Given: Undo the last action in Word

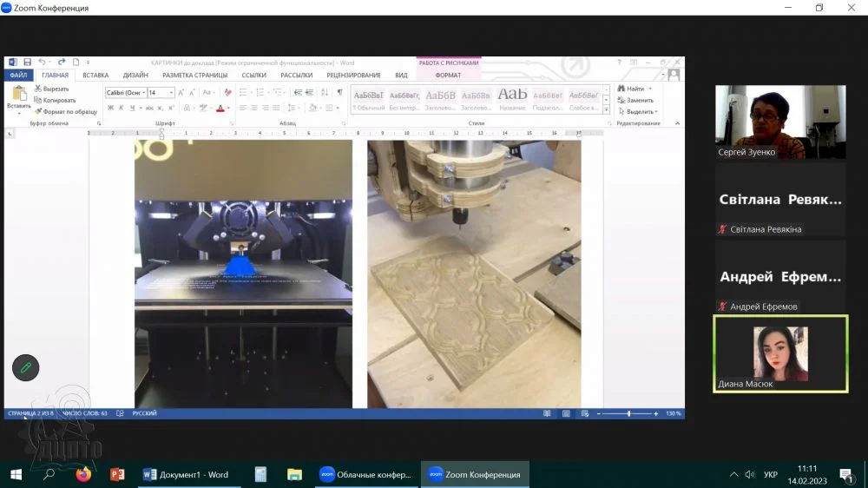Looking at the screenshot, I should coord(42,62).
